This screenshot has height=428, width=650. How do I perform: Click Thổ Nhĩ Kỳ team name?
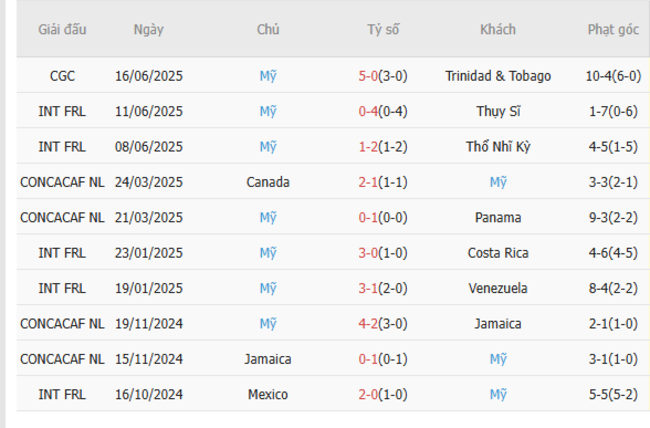[x=498, y=146]
